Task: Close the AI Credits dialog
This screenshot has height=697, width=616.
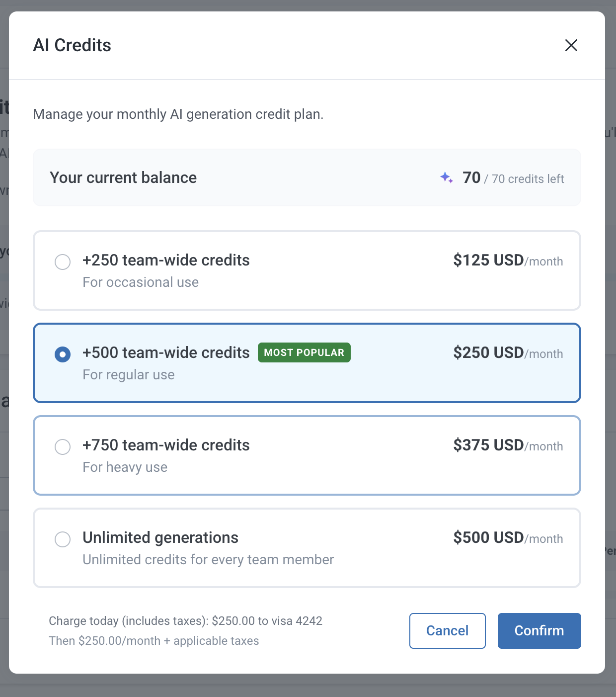Action: [571, 45]
